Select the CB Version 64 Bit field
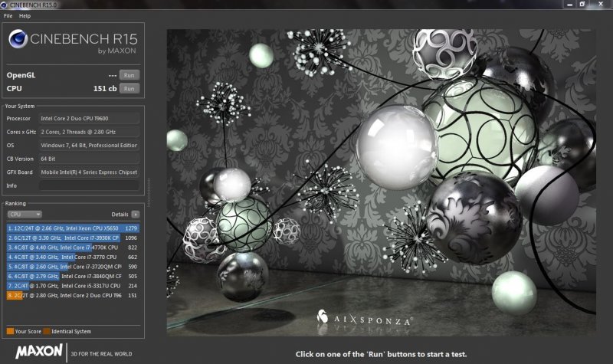 (x=89, y=159)
